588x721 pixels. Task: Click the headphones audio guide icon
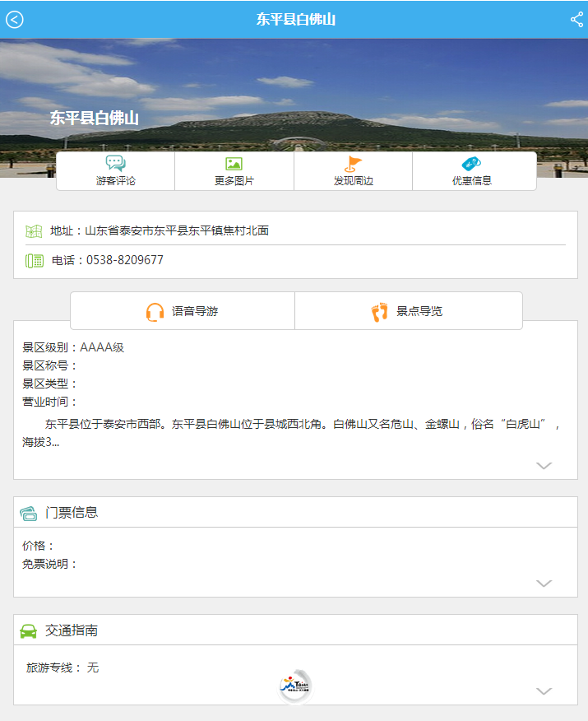pos(155,312)
